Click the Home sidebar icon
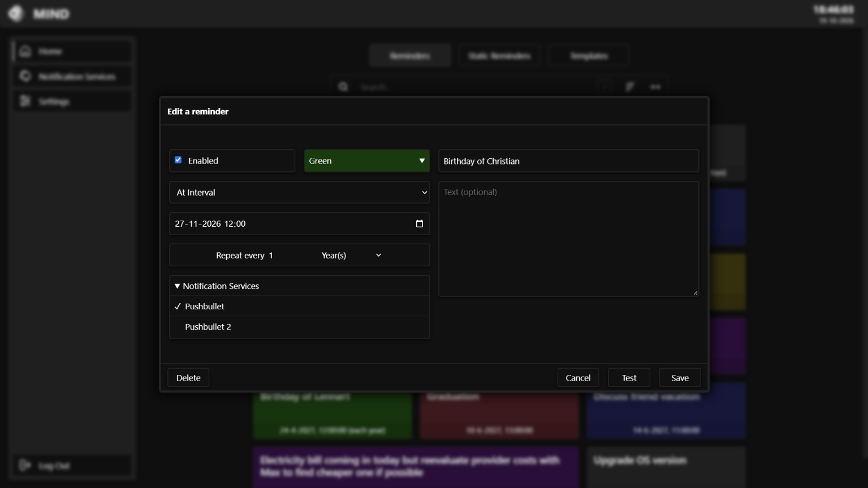Screen dimensions: 868x488 click(25, 51)
